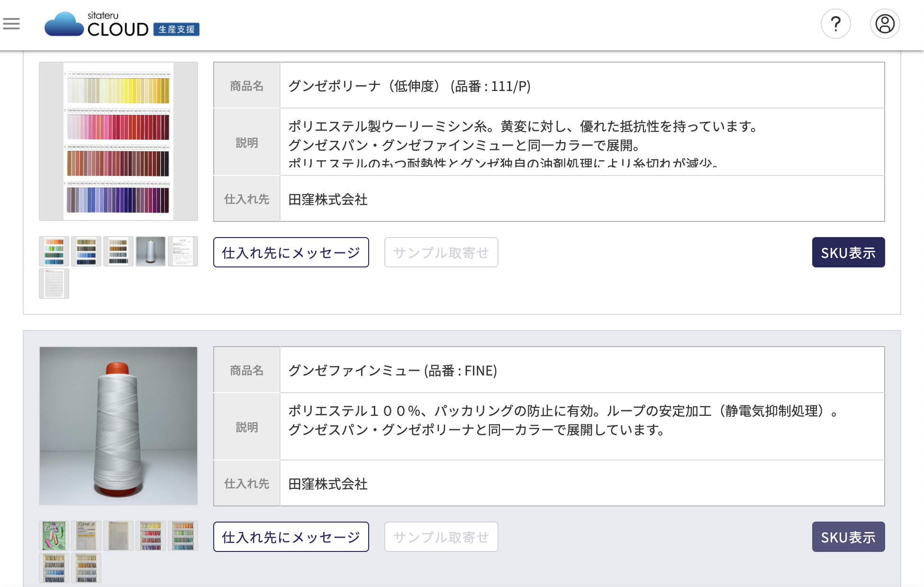This screenshot has width=924, height=587.
Task: Select first color chart thumbnail under グンゼポリーナ
Action: (x=54, y=251)
